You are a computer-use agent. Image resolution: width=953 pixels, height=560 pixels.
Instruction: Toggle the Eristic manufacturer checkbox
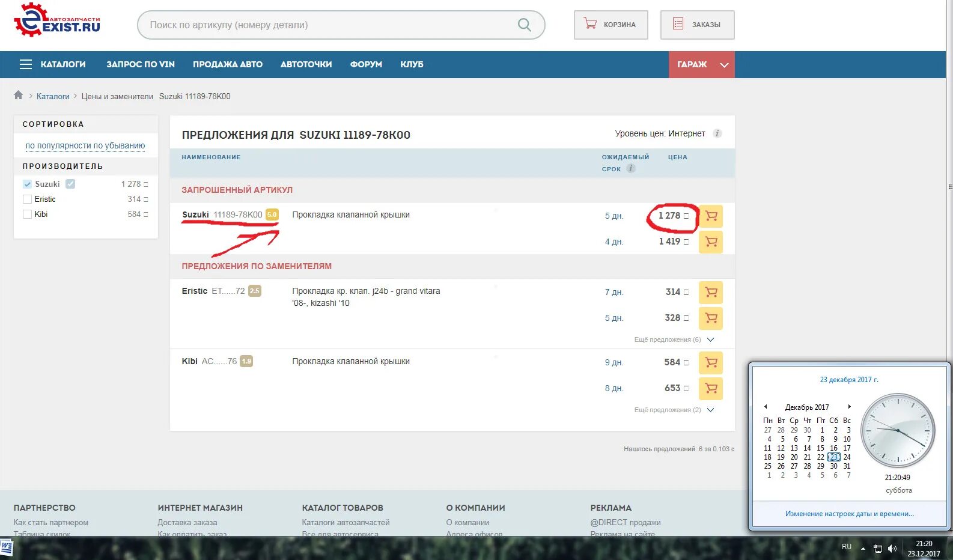pos(27,199)
